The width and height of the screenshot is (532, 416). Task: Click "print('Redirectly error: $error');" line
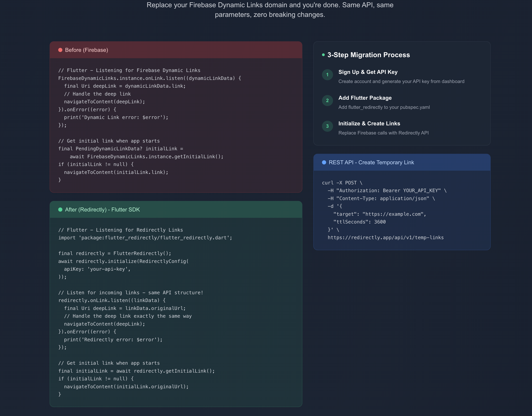(113, 340)
